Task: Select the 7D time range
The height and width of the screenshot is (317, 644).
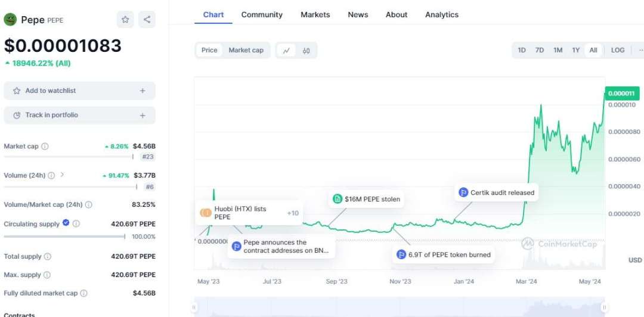Action: point(540,50)
